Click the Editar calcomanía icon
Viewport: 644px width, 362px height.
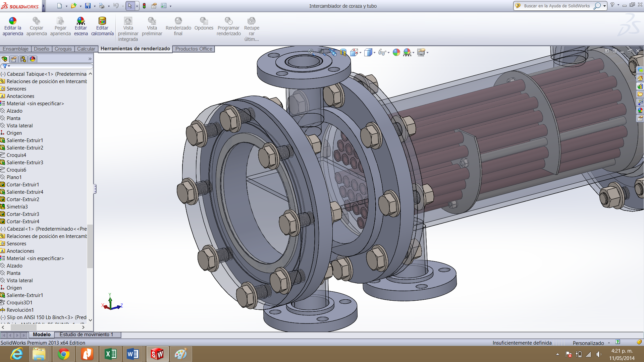point(102,21)
